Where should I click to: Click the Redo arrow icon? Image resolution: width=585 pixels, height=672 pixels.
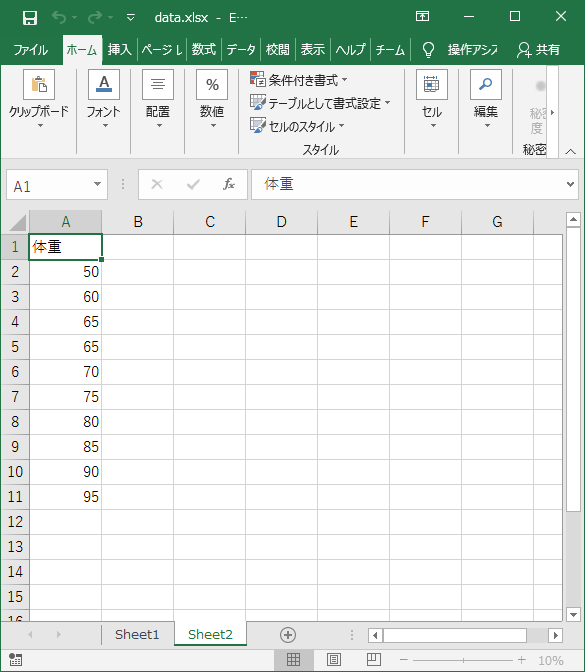[95, 17]
